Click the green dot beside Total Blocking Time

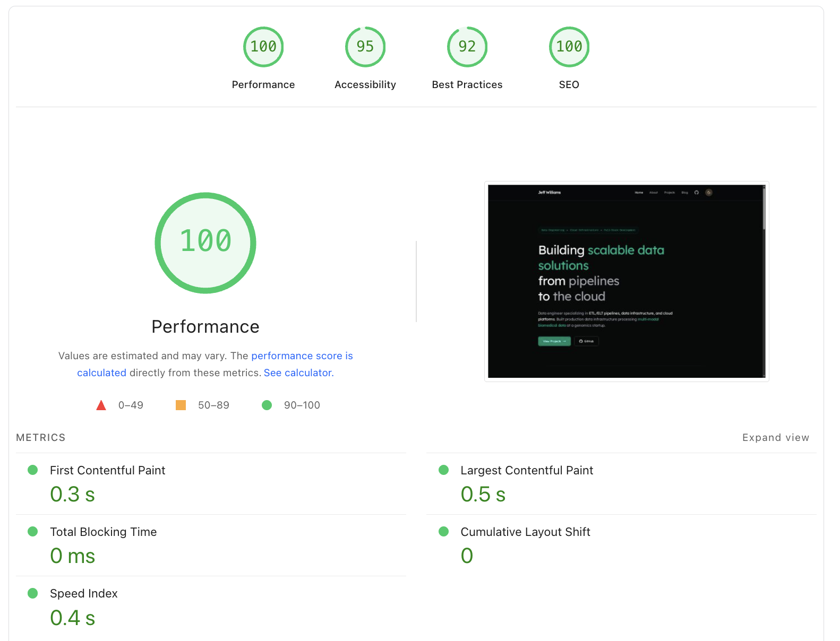pos(33,532)
